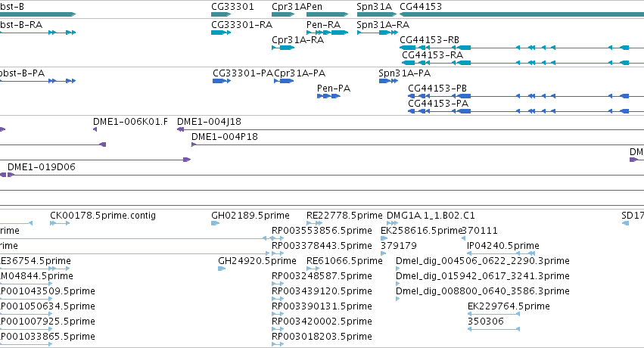This screenshot has height=348, width=644.
Task: Select the RP003378443.5prime EST label
Action: click(x=322, y=246)
